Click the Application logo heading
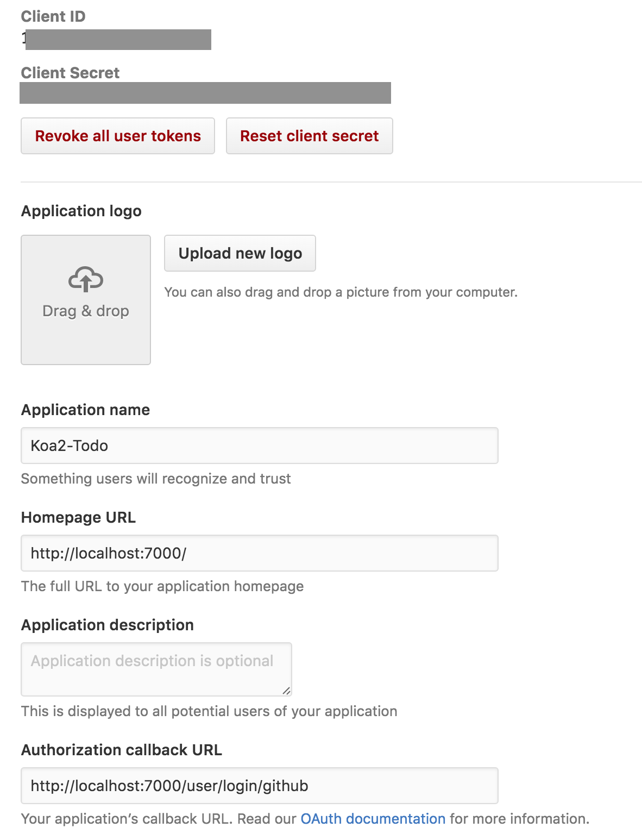Screen dimensions: 642x840 [81, 211]
